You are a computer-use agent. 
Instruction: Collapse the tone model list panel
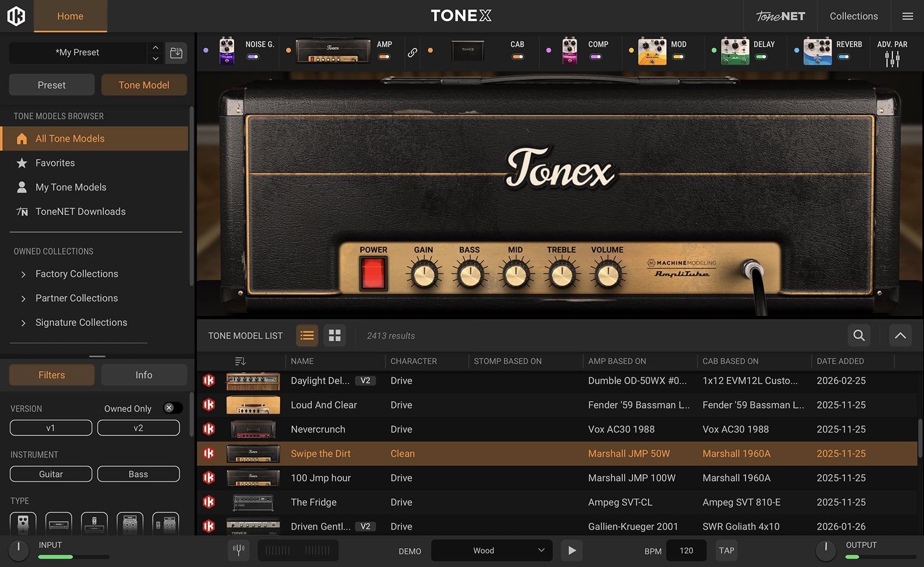pyautogui.click(x=900, y=335)
